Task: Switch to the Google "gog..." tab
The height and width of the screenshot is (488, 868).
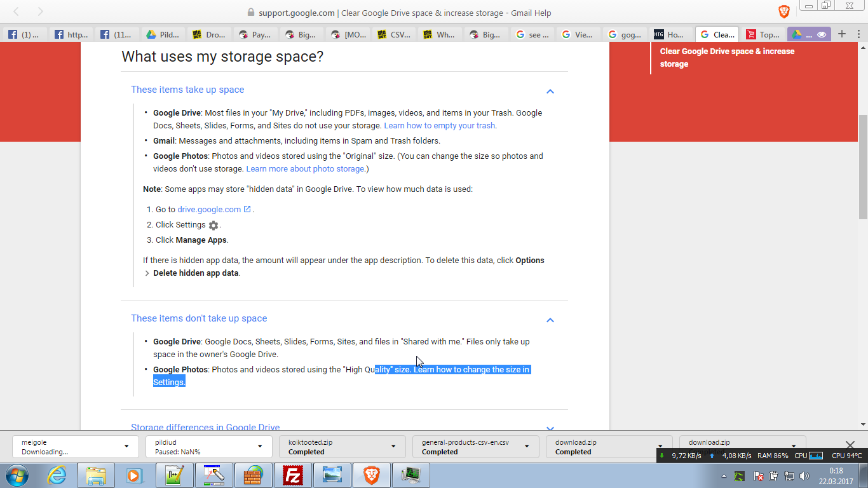Action: coord(624,34)
